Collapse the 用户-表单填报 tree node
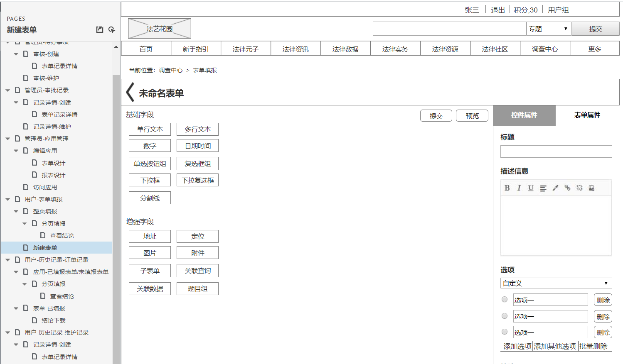Screen dimensions: 623x364 (x=7, y=199)
